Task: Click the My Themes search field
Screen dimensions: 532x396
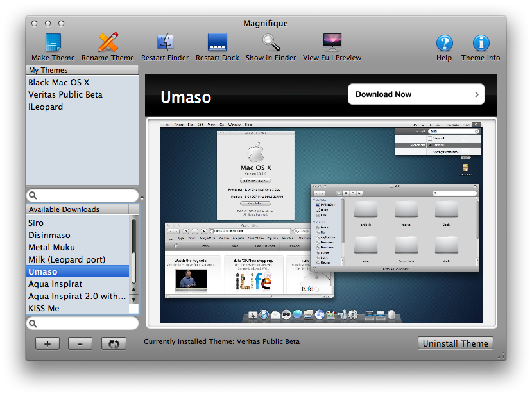Action: coord(82,195)
